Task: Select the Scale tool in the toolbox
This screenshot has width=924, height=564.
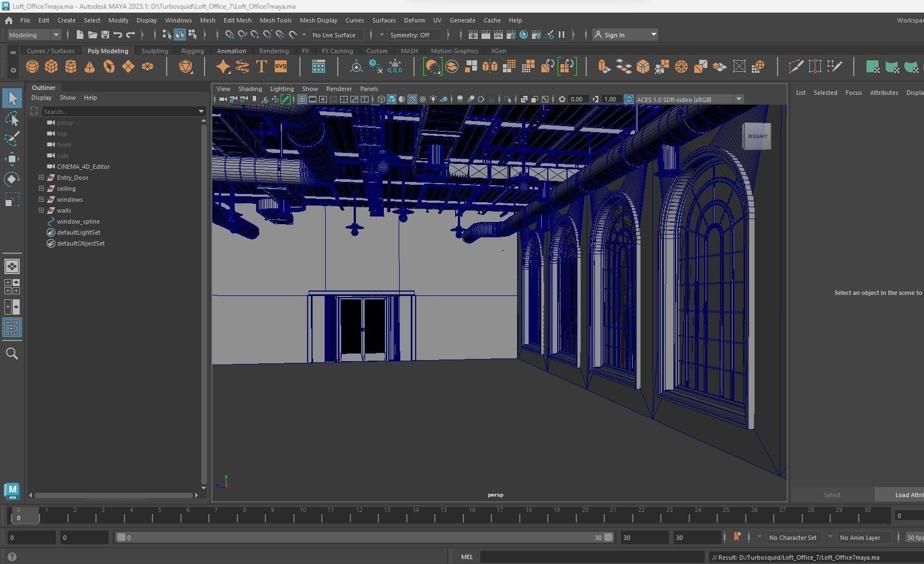Action: pyautogui.click(x=12, y=200)
